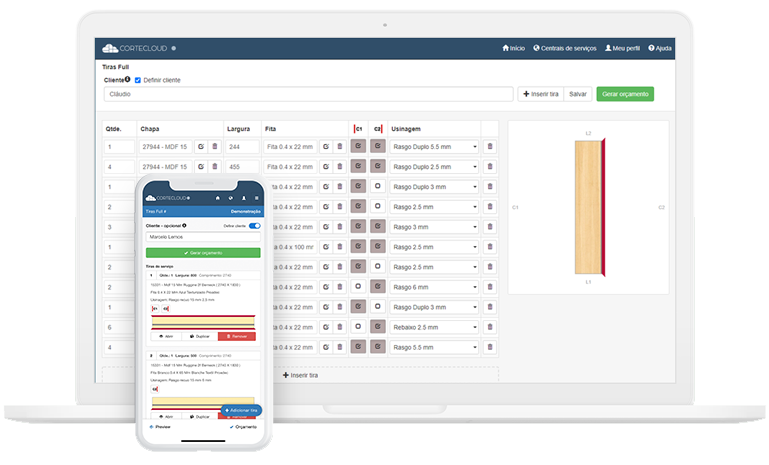This screenshot has height=465, width=769.
Task: Click the Fita refresh icon in first row
Action: (325, 147)
